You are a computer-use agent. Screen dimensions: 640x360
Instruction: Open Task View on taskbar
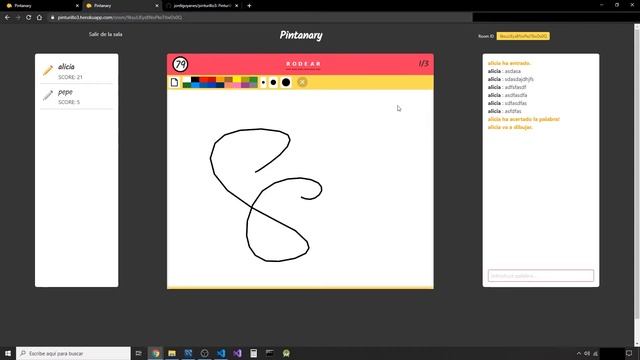pos(138,353)
